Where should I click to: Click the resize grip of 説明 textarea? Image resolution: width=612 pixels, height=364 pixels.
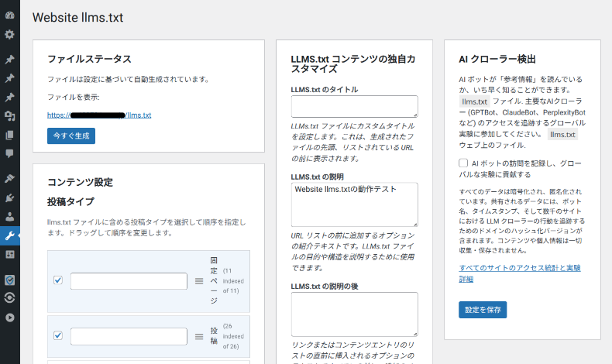point(415,224)
